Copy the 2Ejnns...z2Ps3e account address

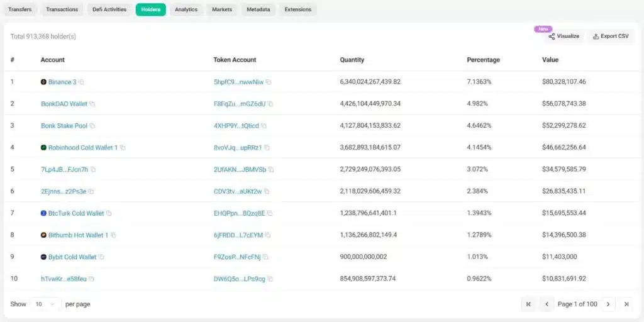pyautogui.click(x=91, y=191)
